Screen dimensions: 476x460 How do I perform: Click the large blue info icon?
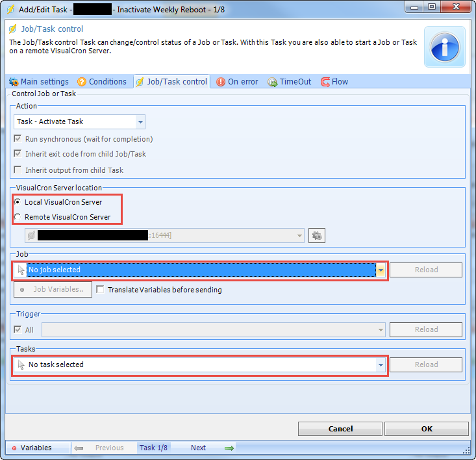(445, 47)
